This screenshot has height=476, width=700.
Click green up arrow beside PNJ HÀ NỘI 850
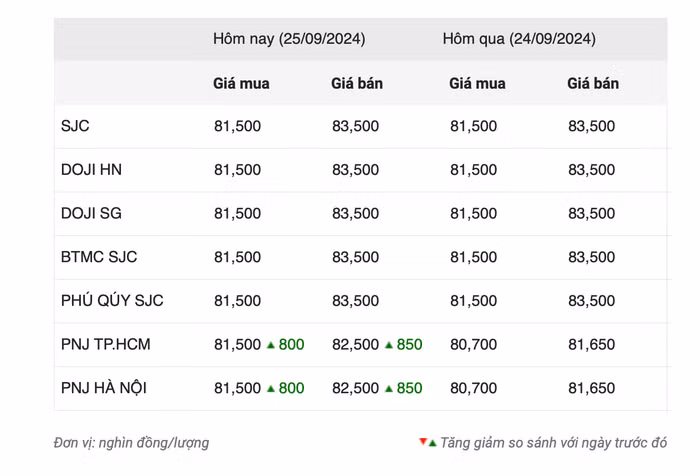coord(388,388)
